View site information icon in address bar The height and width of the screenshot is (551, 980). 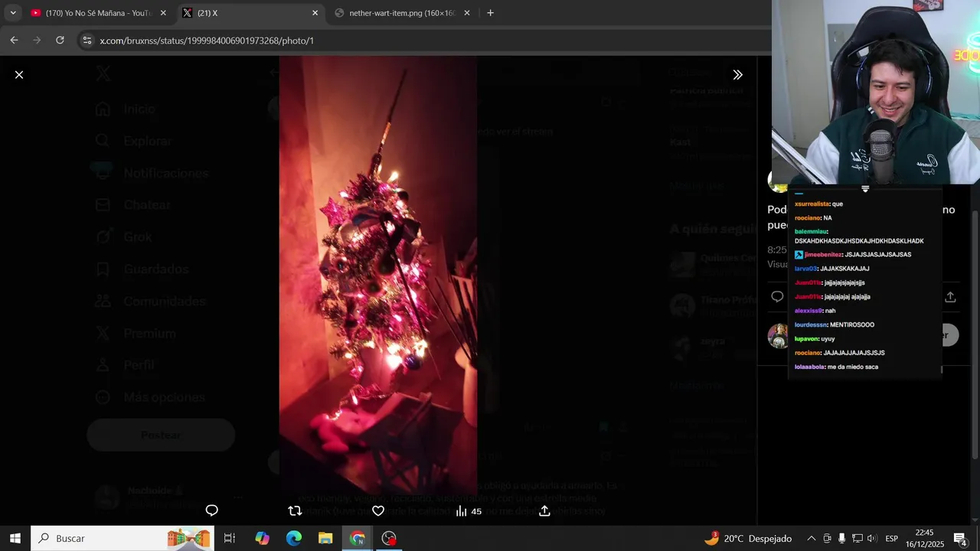pyautogui.click(x=87, y=41)
